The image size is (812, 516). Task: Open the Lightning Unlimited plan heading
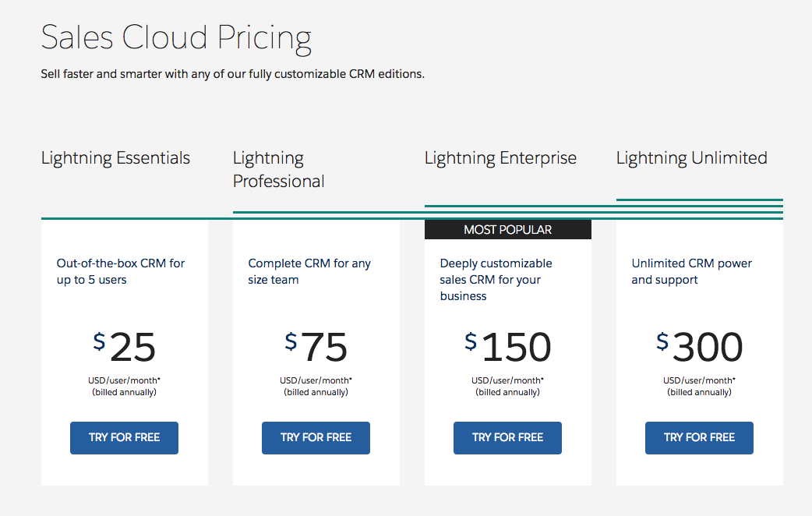pyautogui.click(x=691, y=158)
